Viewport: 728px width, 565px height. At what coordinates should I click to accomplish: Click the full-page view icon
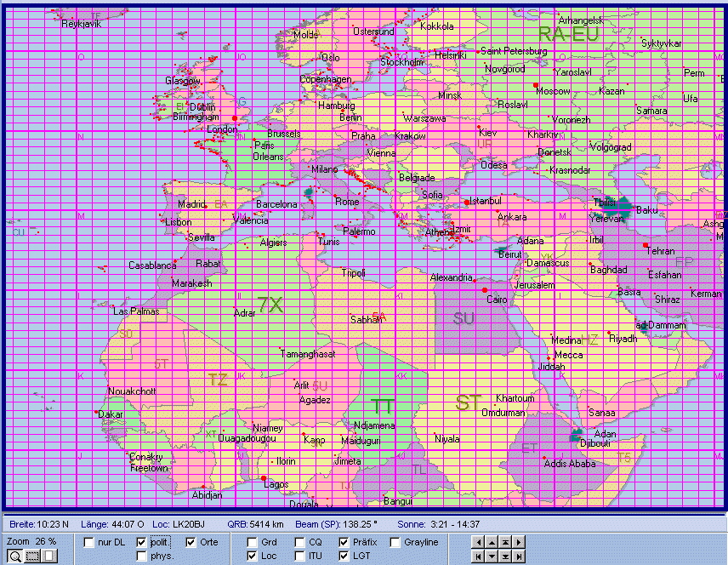(49, 556)
